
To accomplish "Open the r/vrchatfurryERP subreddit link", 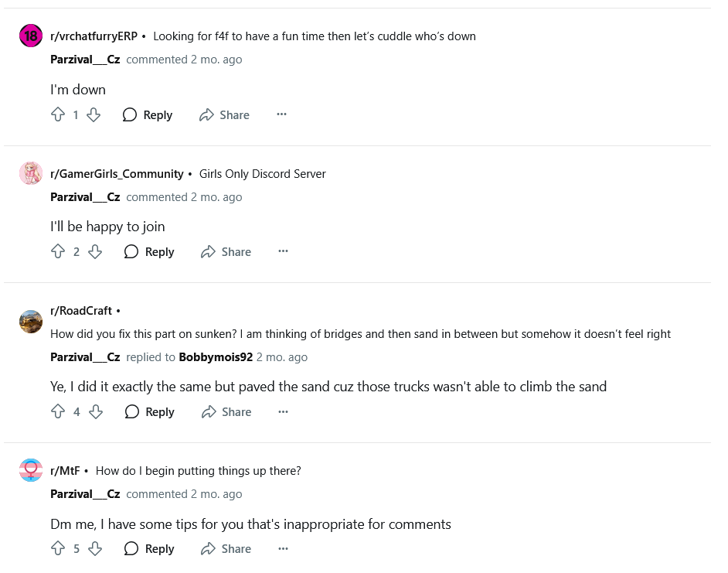I will [x=94, y=36].
